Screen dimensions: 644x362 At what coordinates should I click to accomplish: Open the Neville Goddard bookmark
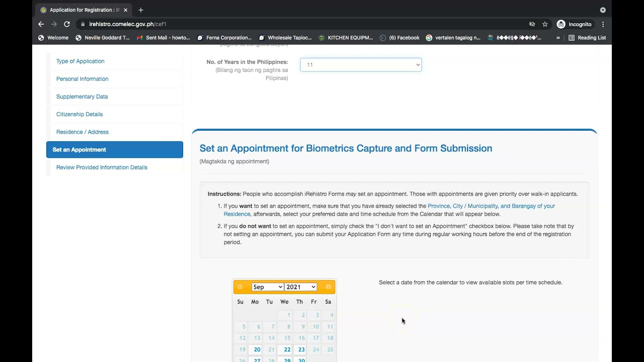(x=103, y=38)
